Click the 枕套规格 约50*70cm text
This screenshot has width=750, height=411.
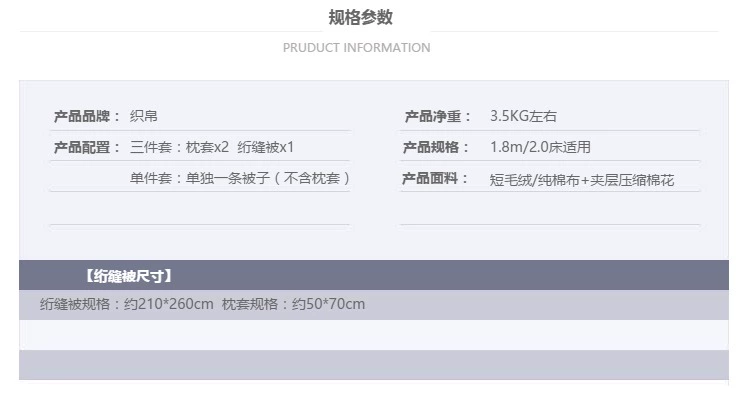coord(293,304)
